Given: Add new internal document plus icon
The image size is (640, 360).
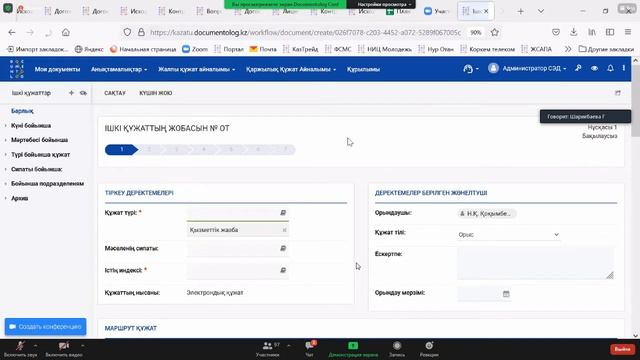Looking at the screenshot, I should coord(71,93).
